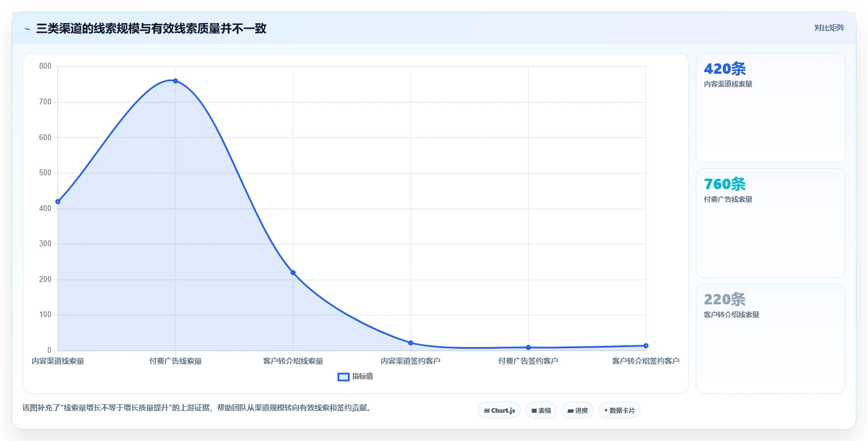Select the 进度 chip
868x441 pixels.
(x=578, y=410)
